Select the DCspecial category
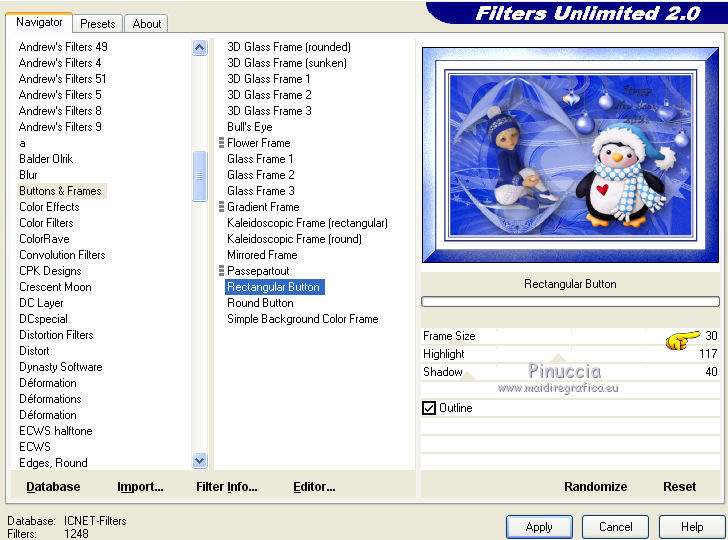Image resolution: width=728 pixels, height=540 pixels. coord(43,319)
